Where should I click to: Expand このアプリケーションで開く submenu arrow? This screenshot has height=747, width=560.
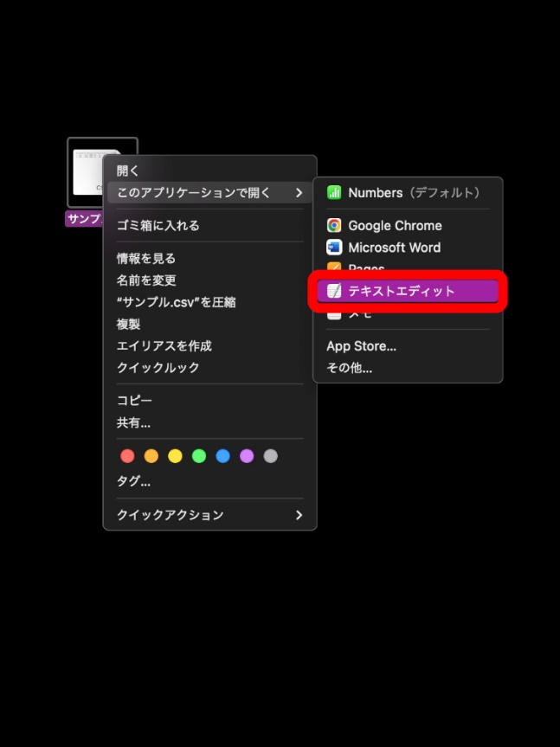299,192
